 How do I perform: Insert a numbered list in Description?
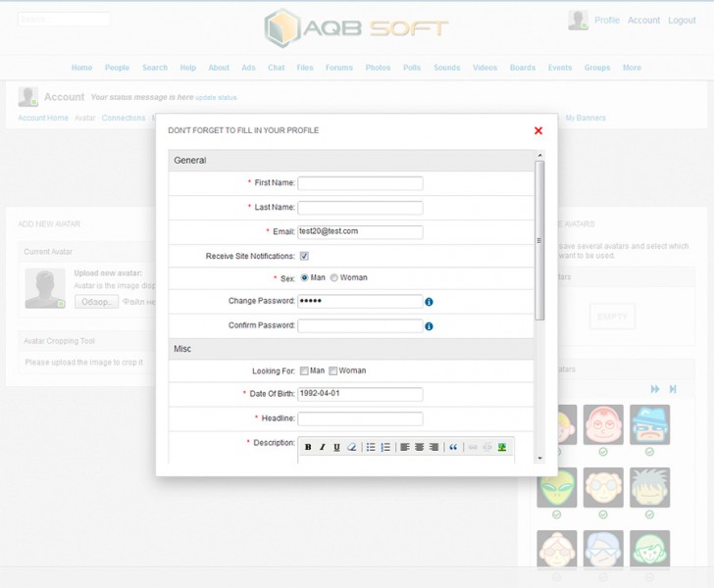[385, 448]
